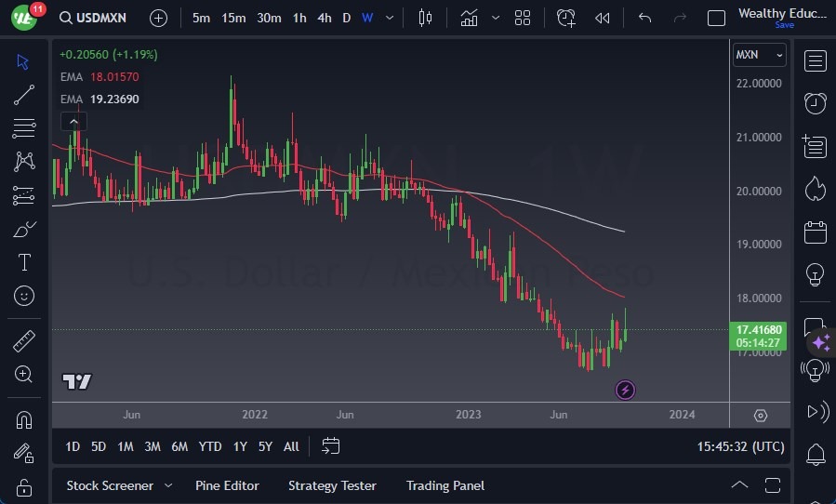Viewport: 836px width, 504px height.
Task: Set date range to All
Action: pos(291,446)
